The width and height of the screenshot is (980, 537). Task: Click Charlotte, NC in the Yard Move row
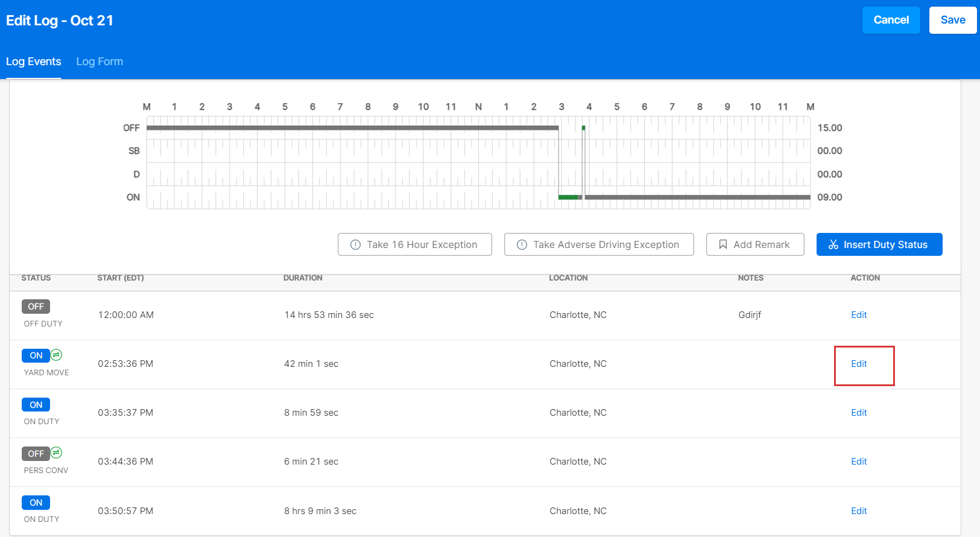(x=578, y=364)
